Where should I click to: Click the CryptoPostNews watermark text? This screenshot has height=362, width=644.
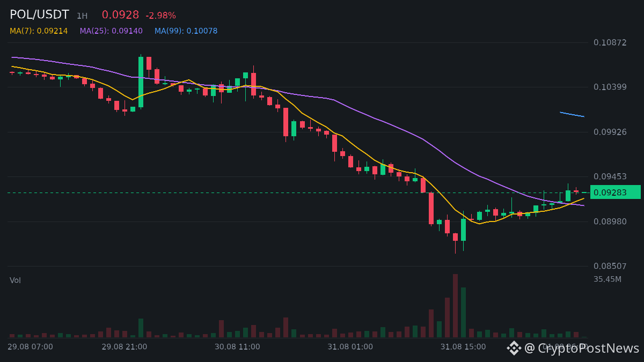click(x=582, y=348)
